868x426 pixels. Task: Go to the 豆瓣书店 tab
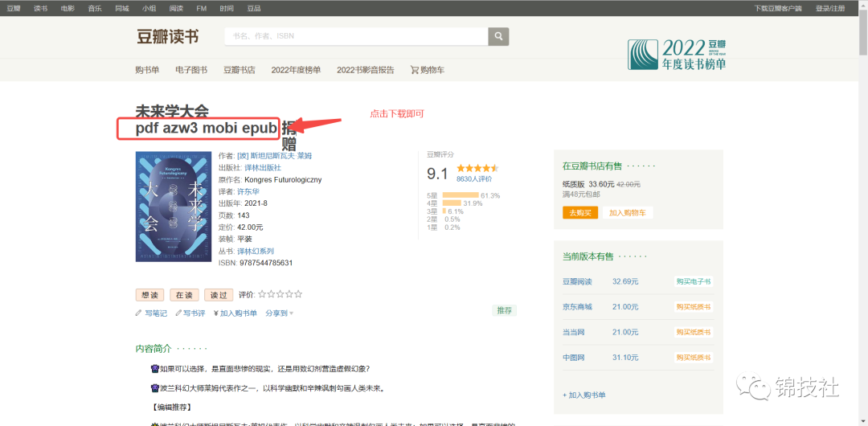240,70
